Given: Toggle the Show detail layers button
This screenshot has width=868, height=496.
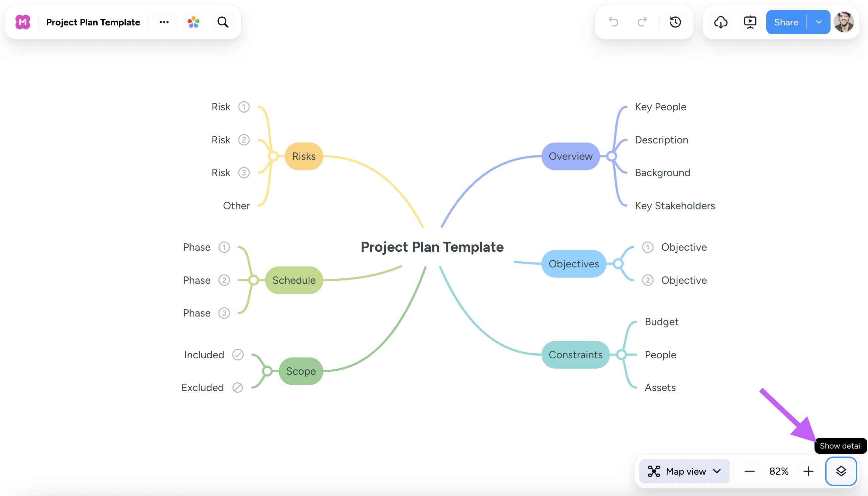Looking at the screenshot, I should point(841,471).
